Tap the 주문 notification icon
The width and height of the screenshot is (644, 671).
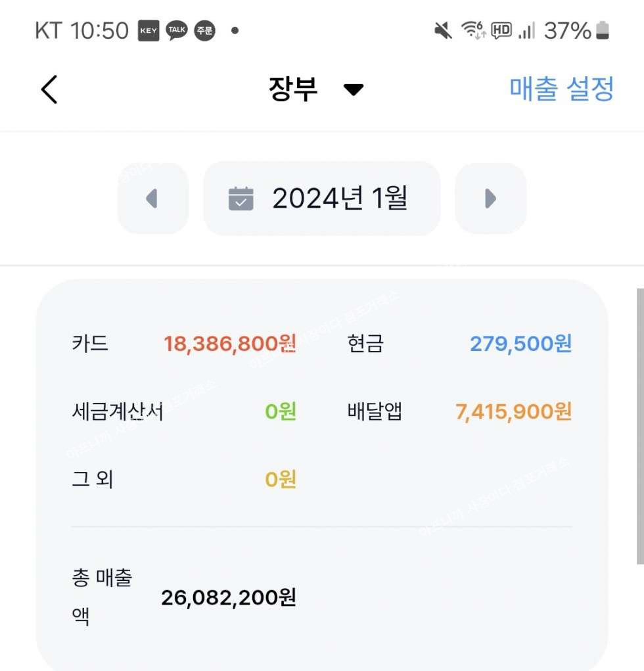pyautogui.click(x=204, y=30)
